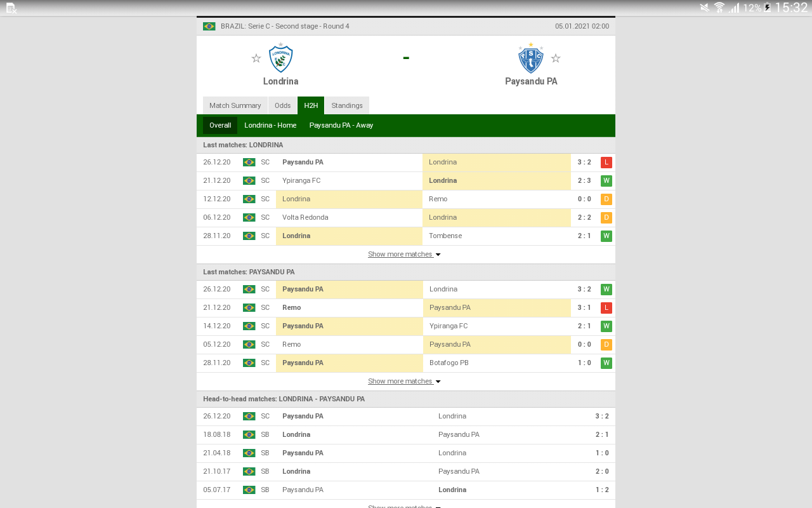The width and height of the screenshot is (812, 508).
Task: Open the Londrina vs Tombense match
Action: coord(406,236)
